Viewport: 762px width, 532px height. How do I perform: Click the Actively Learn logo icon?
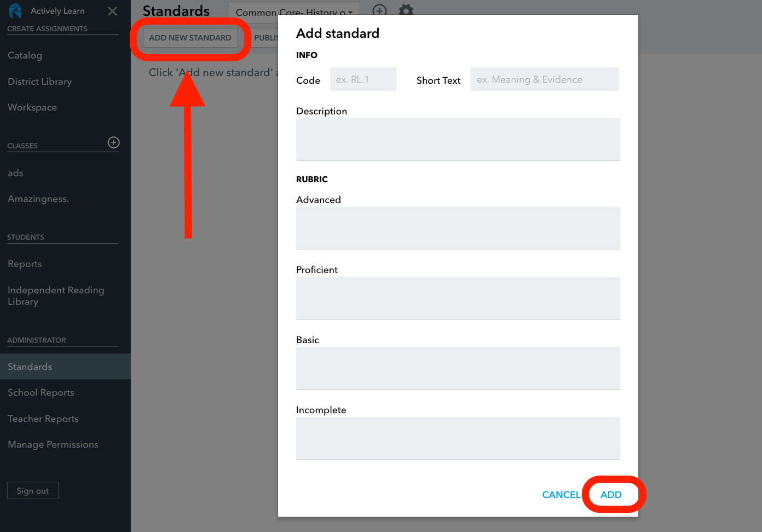click(15, 11)
